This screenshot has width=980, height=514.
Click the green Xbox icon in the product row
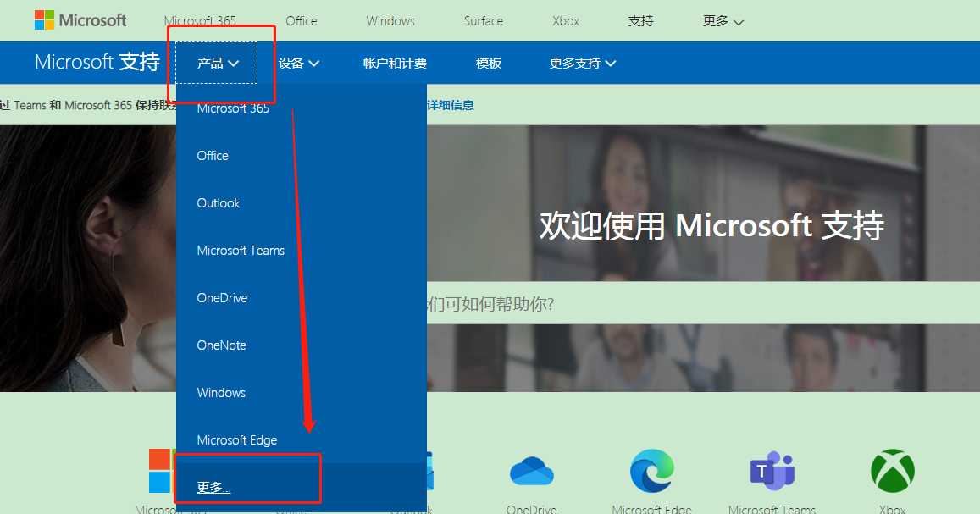(892, 471)
